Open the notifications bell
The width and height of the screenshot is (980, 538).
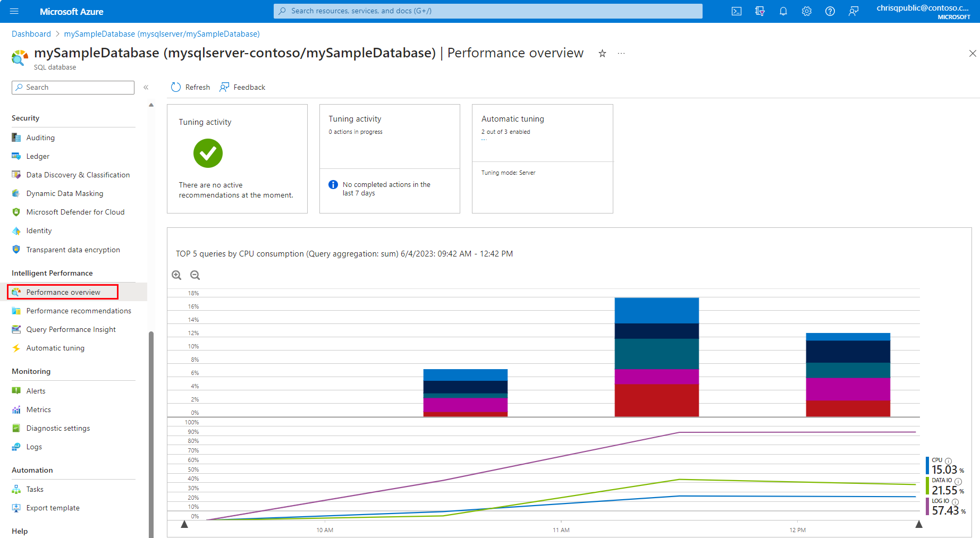click(783, 11)
